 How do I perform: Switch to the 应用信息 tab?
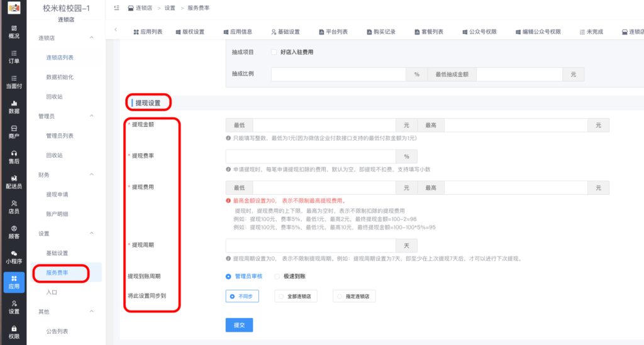click(238, 31)
